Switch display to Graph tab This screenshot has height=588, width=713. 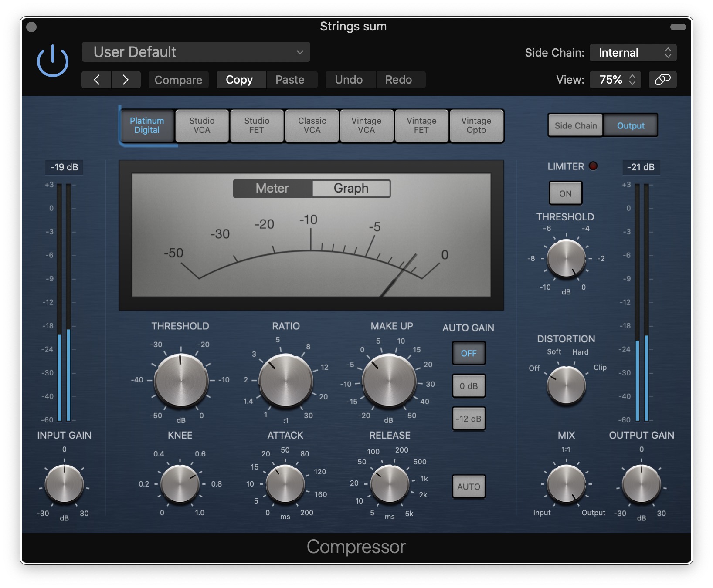coord(351,188)
